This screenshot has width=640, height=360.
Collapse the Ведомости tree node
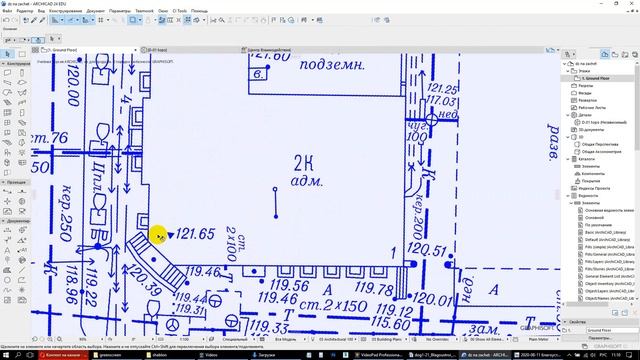point(568,196)
